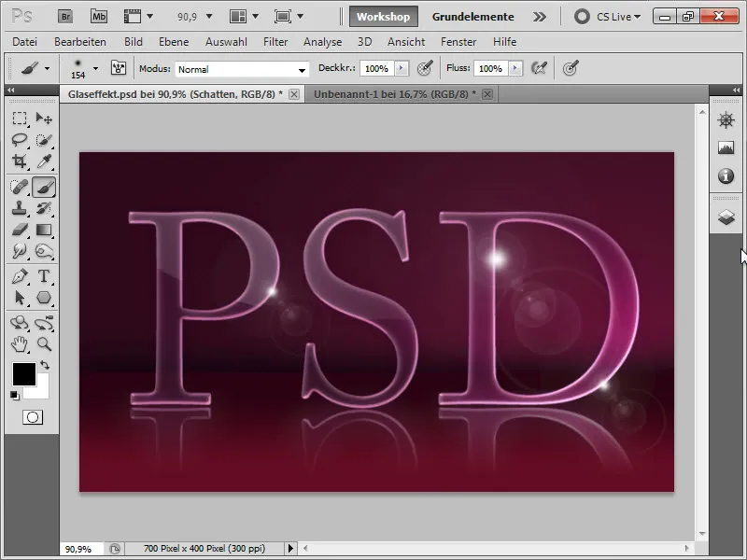Viewport: 747px width, 560px height.
Task: Switch to the Workshop workspace
Action: pyautogui.click(x=384, y=17)
